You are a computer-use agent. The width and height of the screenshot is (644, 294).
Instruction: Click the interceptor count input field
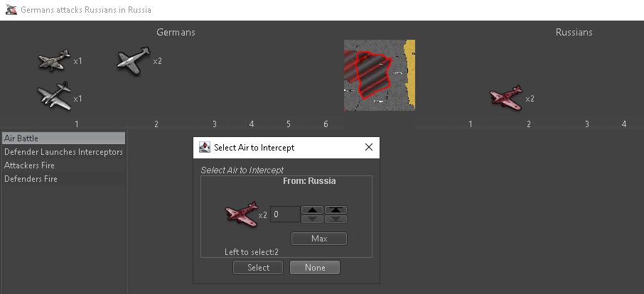coord(284,214)
